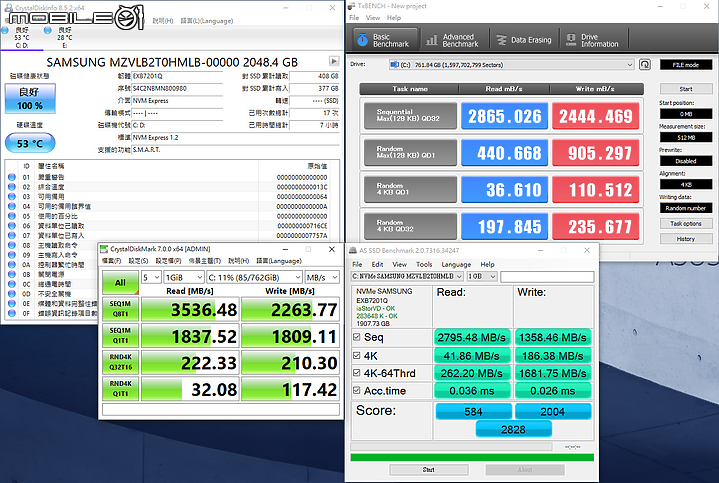Click Measurement size 512 MB field

[686, 137]
